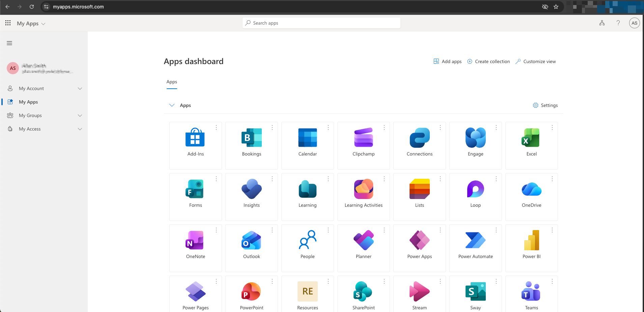Open the Sway app

pyautogui.click(x=475, y=294)
